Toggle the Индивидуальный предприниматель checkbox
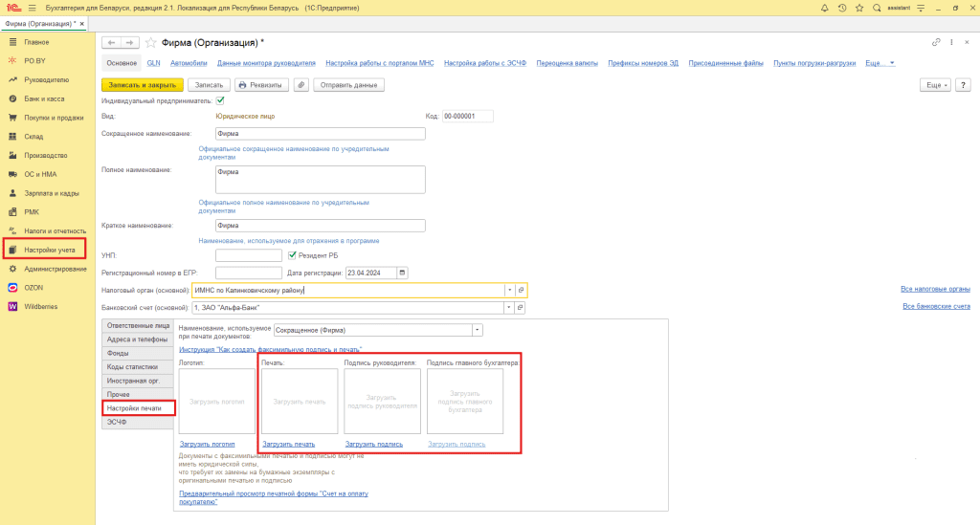The height and width of the screenshot is (525, 980). (220, 99)
